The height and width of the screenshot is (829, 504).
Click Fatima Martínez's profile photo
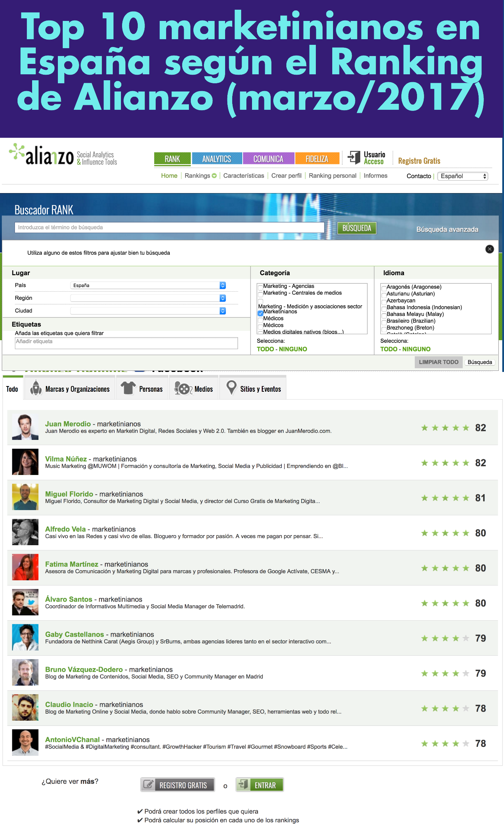pos(25,567)
